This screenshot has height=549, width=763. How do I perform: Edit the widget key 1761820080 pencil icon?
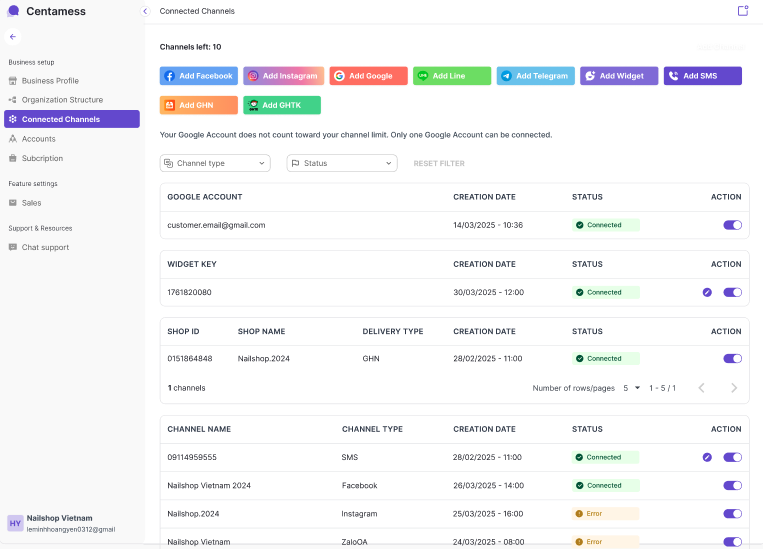click(707, 293)
